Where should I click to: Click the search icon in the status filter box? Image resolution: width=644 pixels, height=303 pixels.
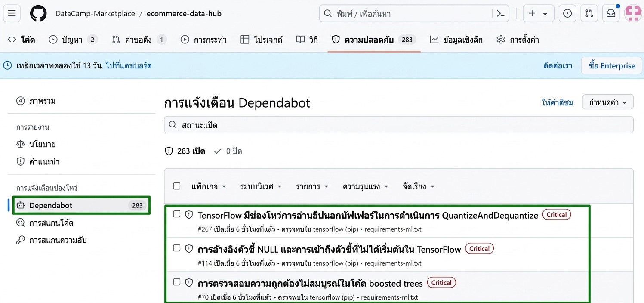click(x=173, y=125)
